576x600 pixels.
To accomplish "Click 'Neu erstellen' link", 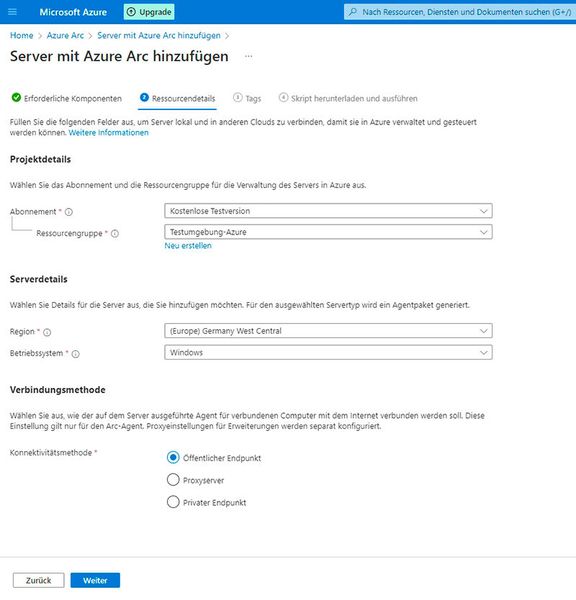I will coord(188,246).
